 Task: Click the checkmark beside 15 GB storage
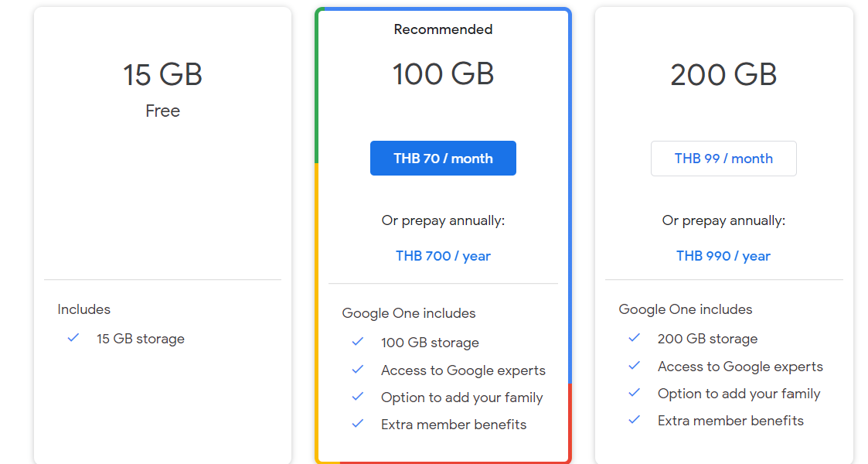pos(73,338)
